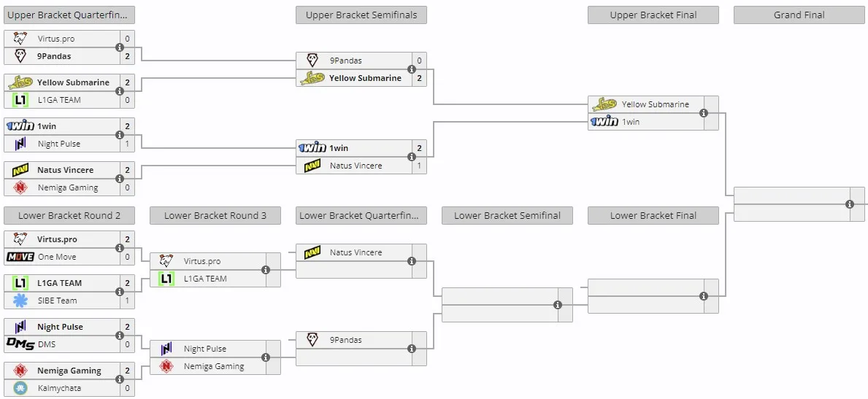Image resolution: width=868 pixels, height=399 pixels.
Task: Select the Upper Bracket Semifinals header
Action: coord(361,15)
